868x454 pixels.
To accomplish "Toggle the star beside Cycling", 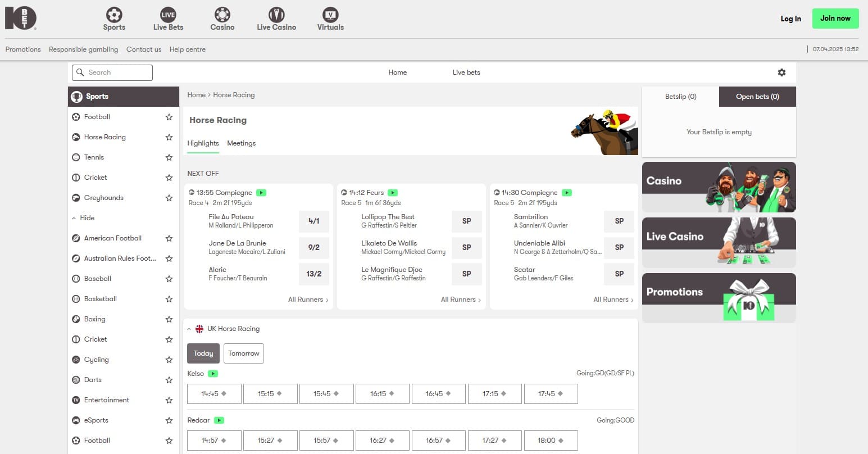I will [169, 360].
